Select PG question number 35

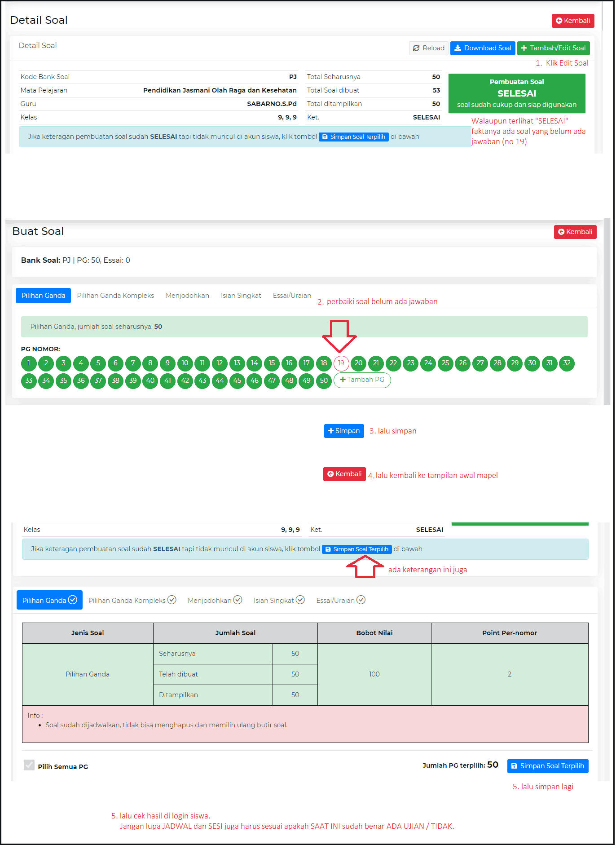coord(64,381)
